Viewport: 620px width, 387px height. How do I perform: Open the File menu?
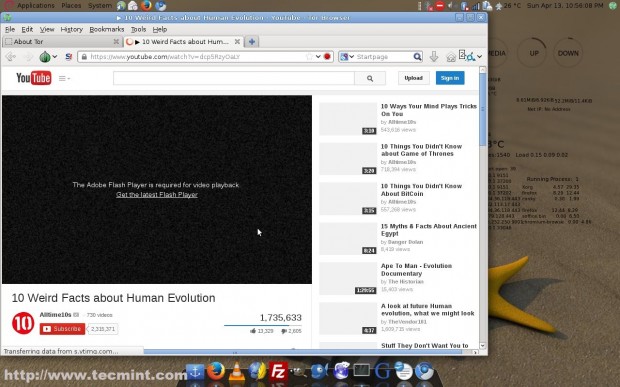[10, 29]
